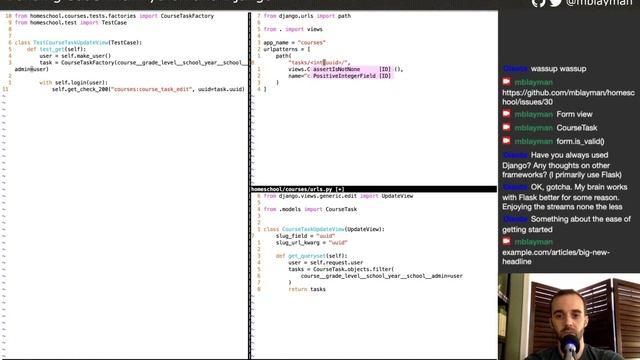The image size is (640, 360).
Task: Click the "tasks/<int:uuid>/" route string
Action: click(x=318, y=62)
